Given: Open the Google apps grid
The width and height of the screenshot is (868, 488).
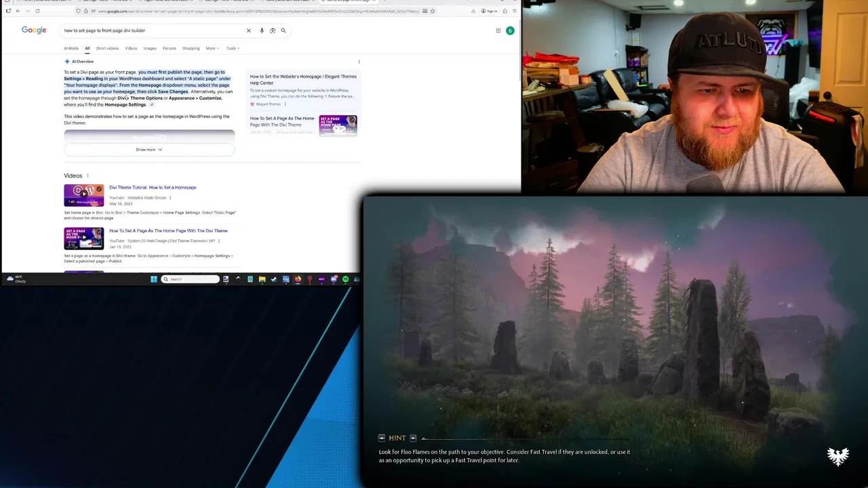Looking at the screenshot, I should [x=498, y=30].
